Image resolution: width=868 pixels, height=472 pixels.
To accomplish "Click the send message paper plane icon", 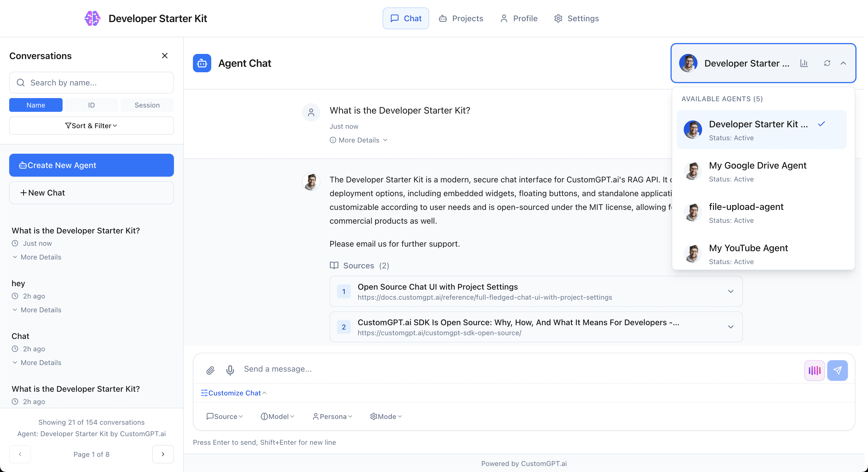I will [837, 370].
